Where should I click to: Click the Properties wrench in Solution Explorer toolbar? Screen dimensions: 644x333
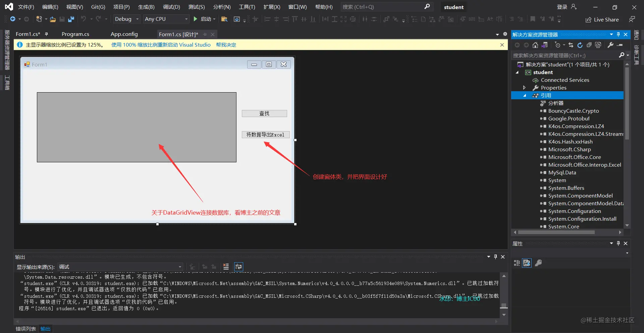(x=610, y=45)
